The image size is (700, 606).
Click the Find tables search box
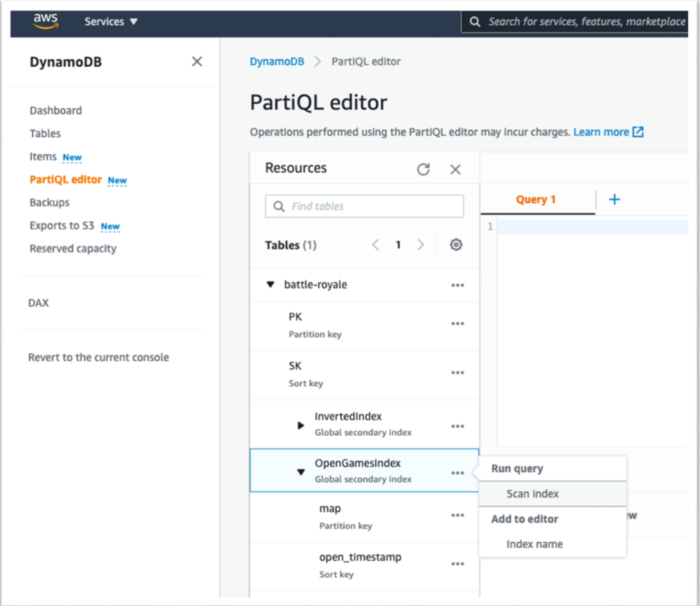click(364, 206)
